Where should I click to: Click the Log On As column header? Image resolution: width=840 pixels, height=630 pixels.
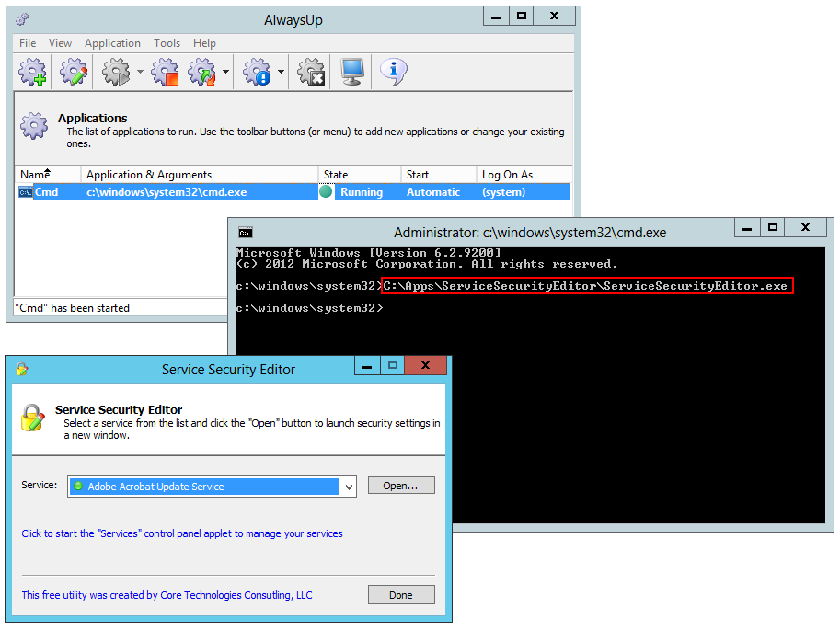click(x=524, y=175)
